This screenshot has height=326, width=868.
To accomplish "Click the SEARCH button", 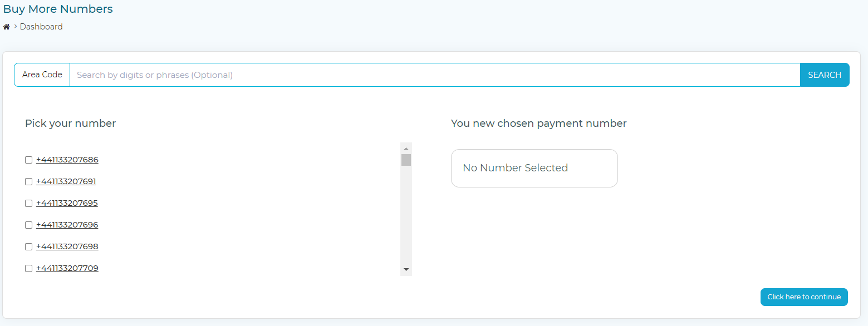I will coord(825,75).
